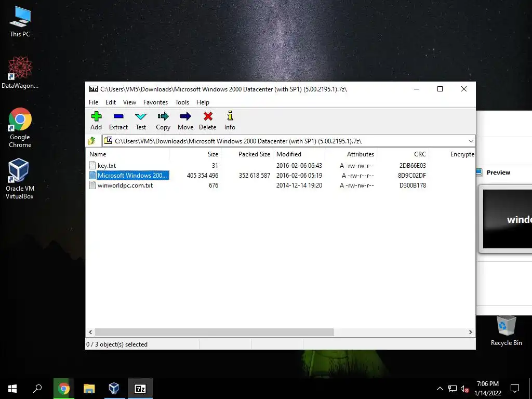
Task: Open the View menu
Action: pyautogui.click(x=129, y=102)
